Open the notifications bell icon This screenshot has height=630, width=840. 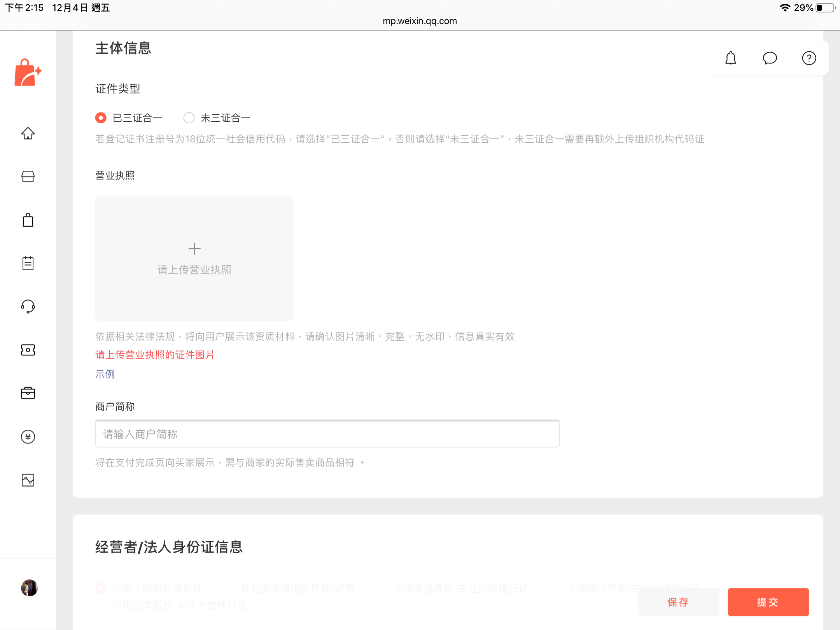731,58
